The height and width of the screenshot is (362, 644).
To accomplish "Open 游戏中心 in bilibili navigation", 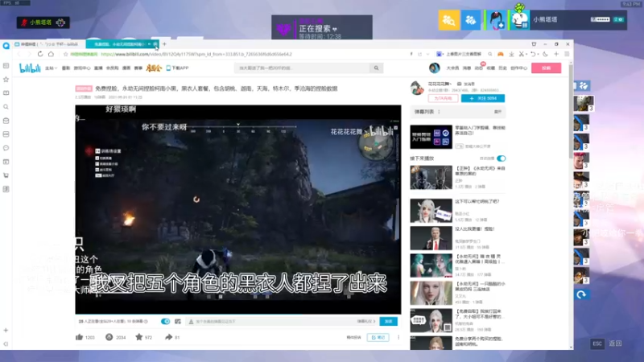I will click(82, 68).
